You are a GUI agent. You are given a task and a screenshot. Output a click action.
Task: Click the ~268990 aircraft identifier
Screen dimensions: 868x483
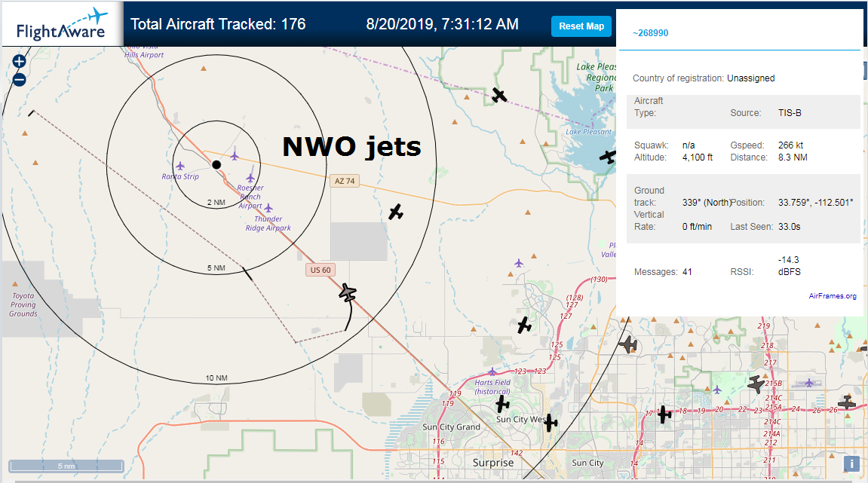tap(651, 33)
